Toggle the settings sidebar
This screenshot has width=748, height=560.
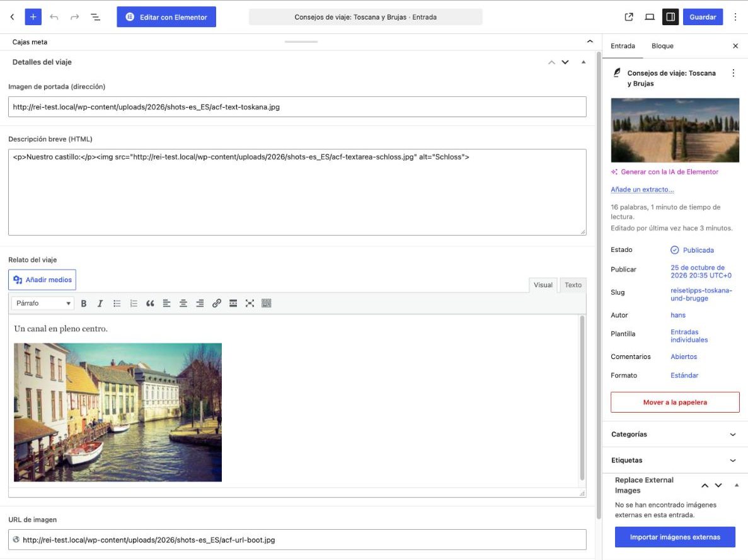[670, 17]
